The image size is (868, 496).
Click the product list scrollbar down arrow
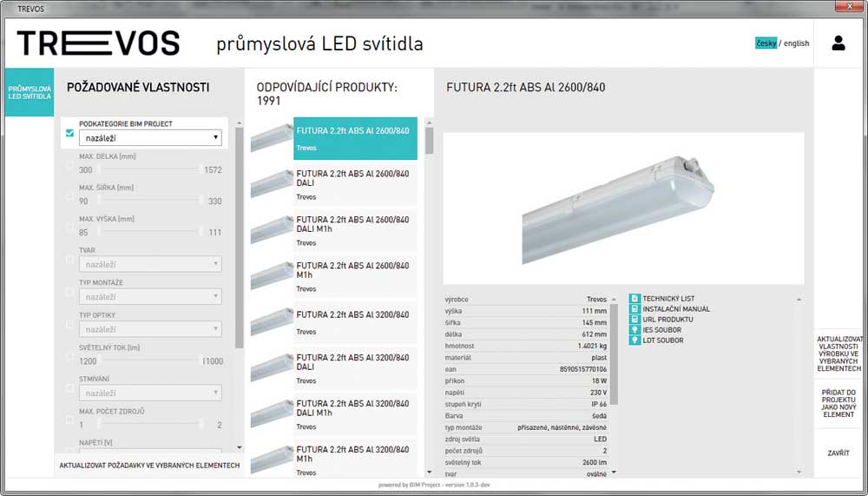tap(429, 473)
